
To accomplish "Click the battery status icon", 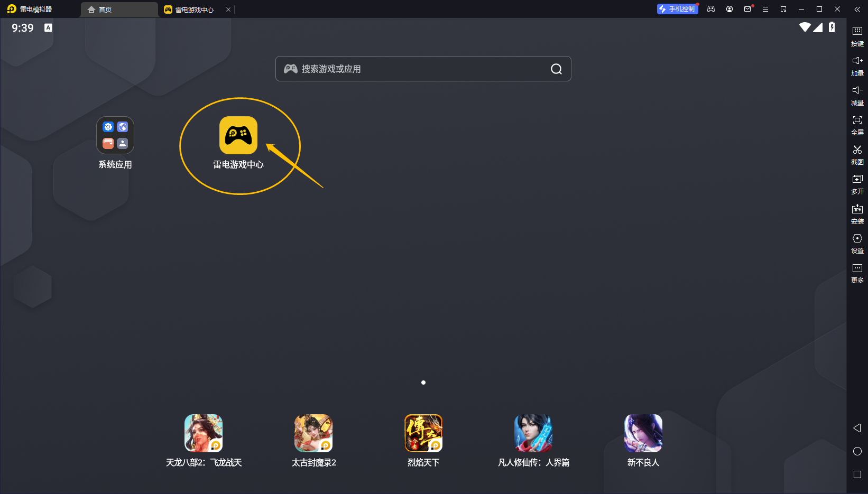I will [832, 27].
